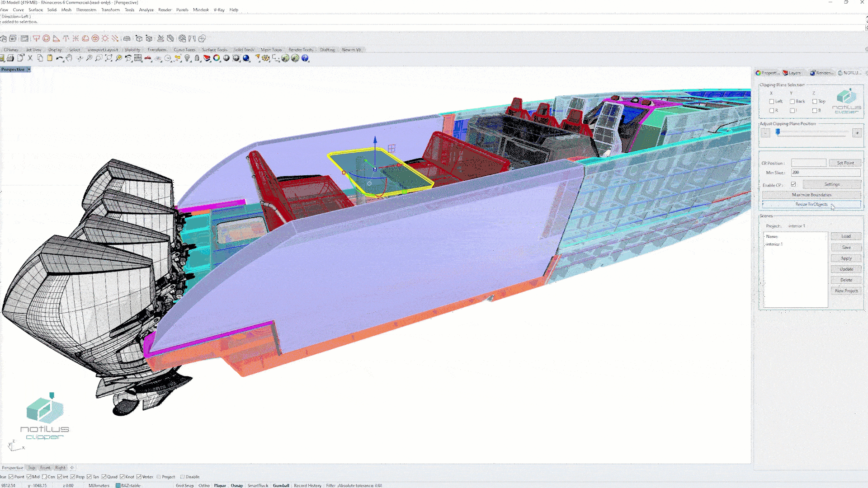Check the Back clipping plane checkbox
The height and width of the screenshot is (488, 868).
tap(792, 102)
